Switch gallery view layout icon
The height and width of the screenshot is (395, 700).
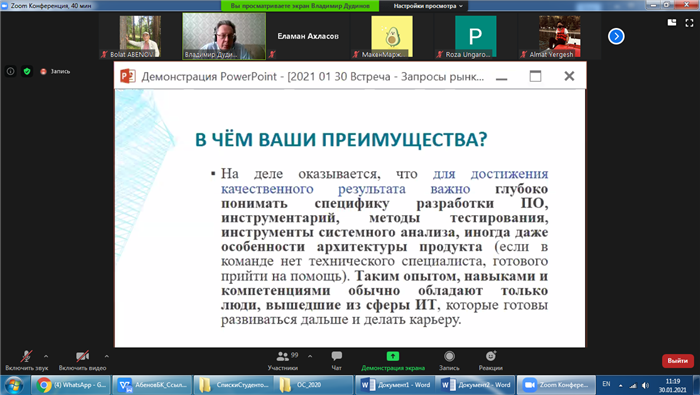(672, 23)
